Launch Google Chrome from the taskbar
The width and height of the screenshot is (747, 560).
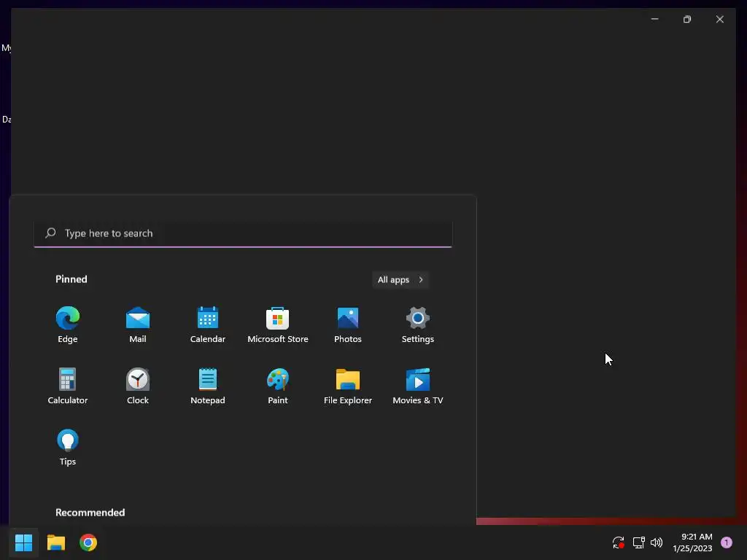(88, 542)
